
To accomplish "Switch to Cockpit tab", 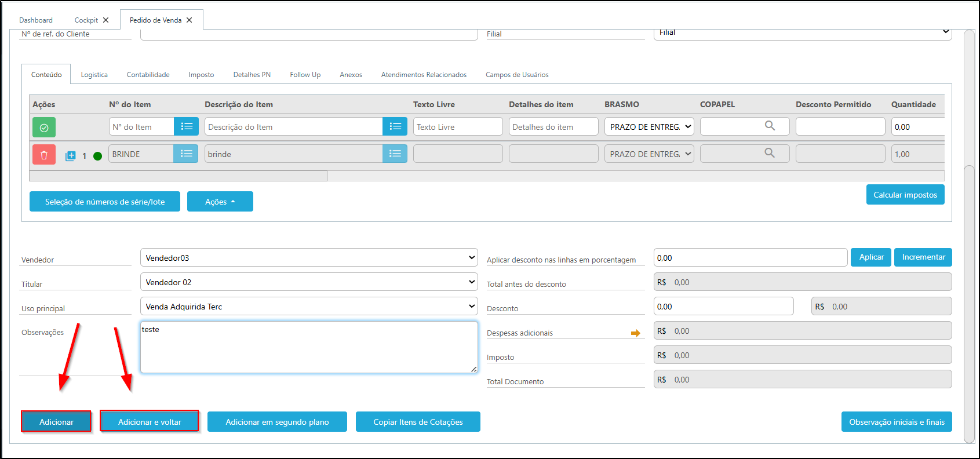I will tap(86, 20).
